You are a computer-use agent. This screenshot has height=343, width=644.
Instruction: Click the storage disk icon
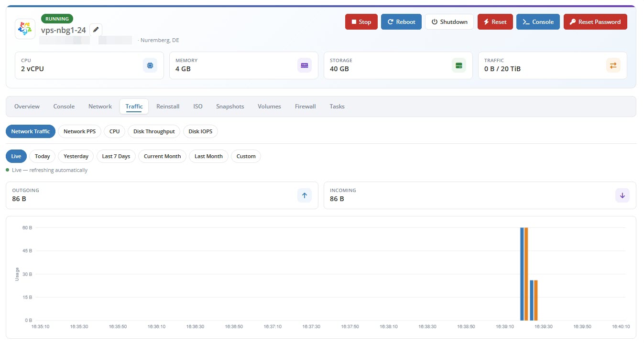pyautogui.click(x=459, y=65)
